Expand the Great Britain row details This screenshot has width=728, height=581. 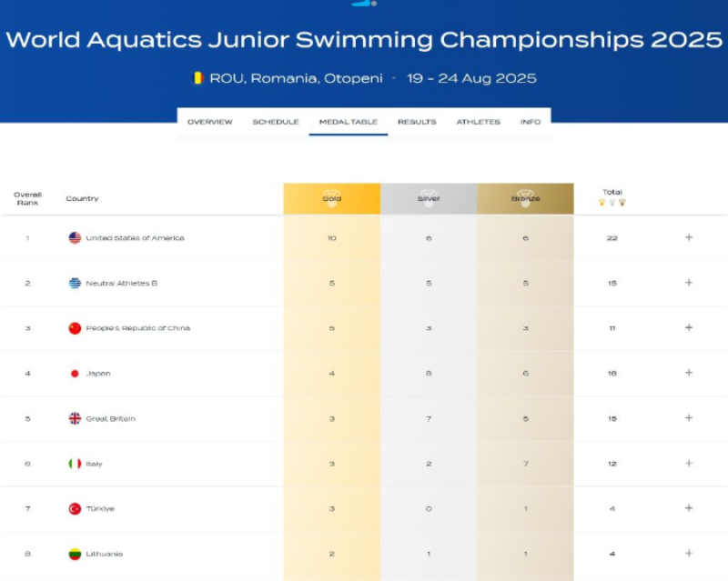pyautogui.click(x=689, y=418)
